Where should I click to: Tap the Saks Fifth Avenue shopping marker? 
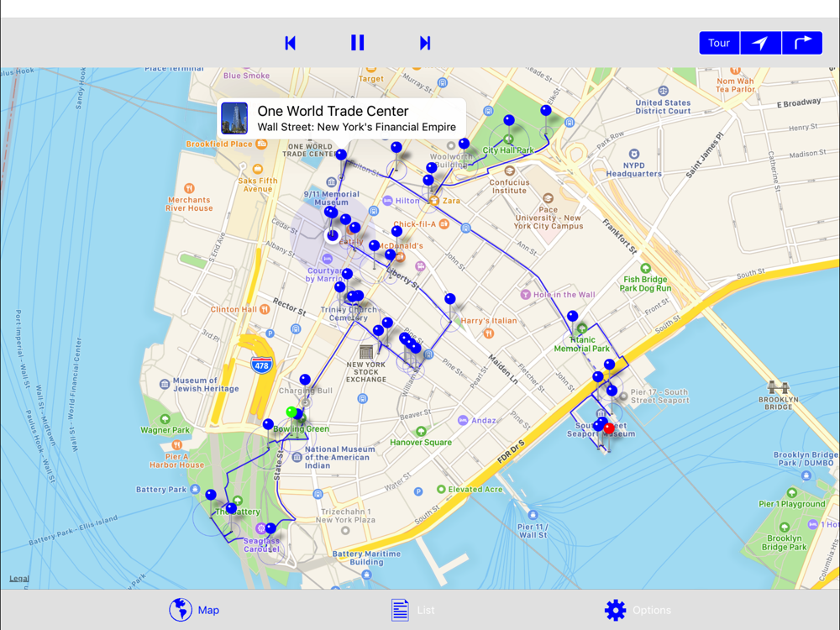pos(258,169)
